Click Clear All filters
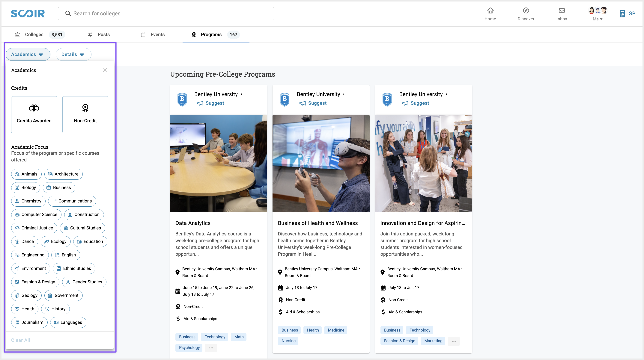Screen dimensions: 644x360 [20, 340]
